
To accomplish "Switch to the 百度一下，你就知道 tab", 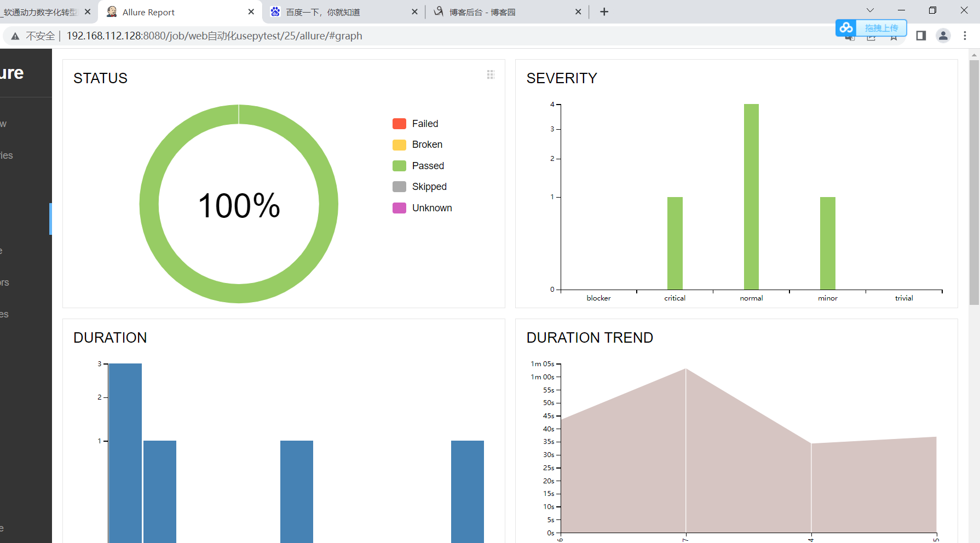I will (x=343, y=12).
